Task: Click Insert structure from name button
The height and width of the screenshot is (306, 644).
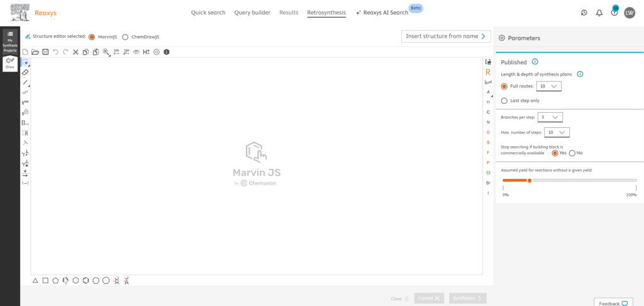Action: tap(446, 37)
